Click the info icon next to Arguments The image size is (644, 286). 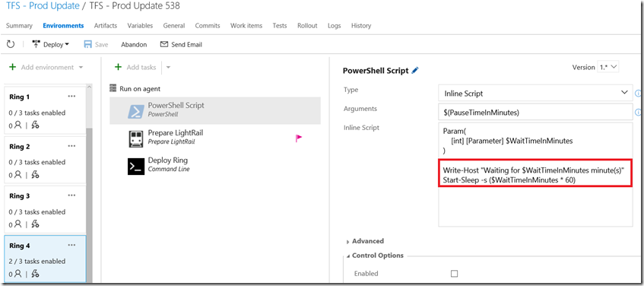(x=638, y=112)
